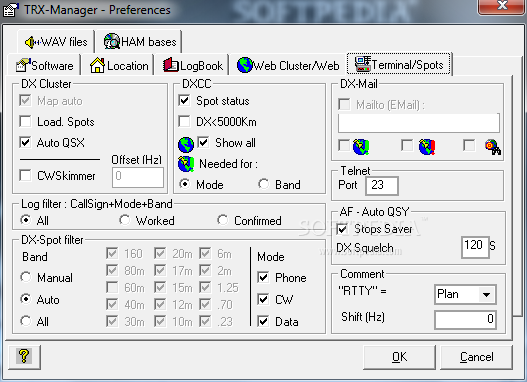Toggle the CW mode checkbox
Screen dimensions: 527x382
pyautogui.click(x=263, y=299)
